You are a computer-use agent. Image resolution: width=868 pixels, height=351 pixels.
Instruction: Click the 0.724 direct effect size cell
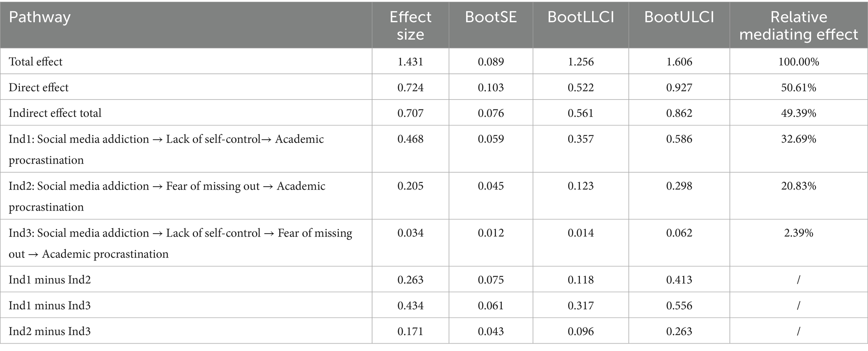410,87
